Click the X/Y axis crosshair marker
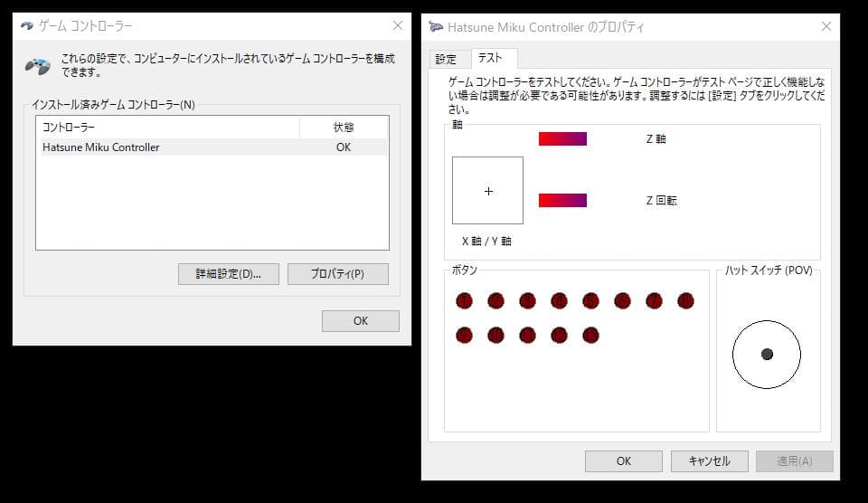 pos(488,191)
